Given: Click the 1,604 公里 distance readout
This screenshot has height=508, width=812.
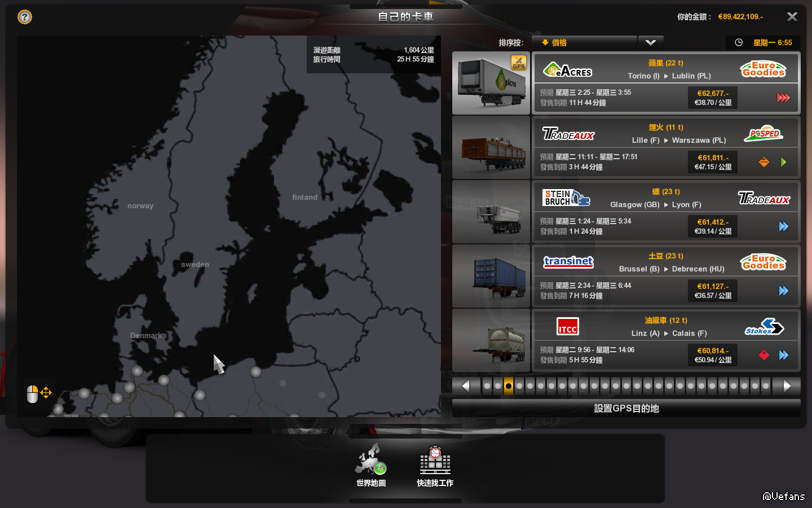Looking at the screenshot, I should 419,50.
